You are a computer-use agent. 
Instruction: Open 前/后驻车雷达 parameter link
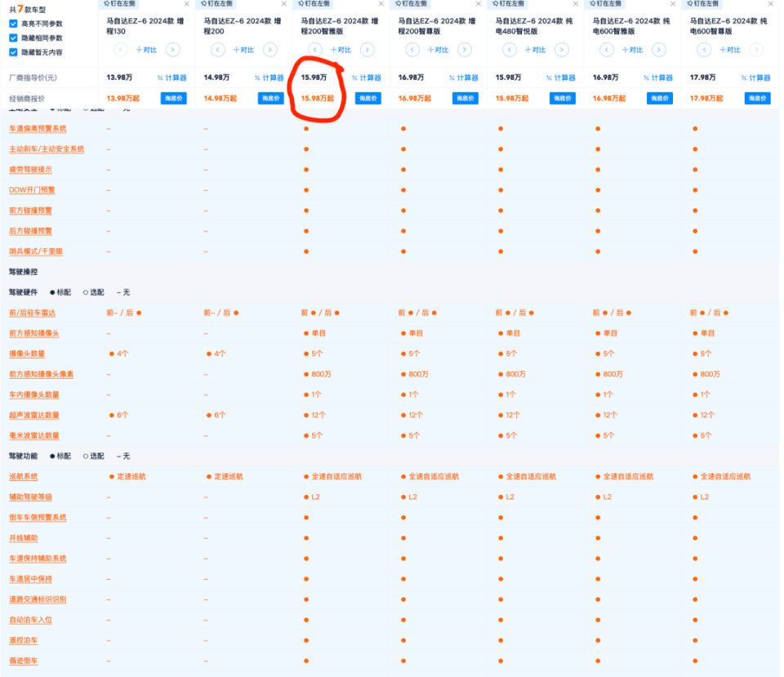pyautogui.click(x=33, y=313)
